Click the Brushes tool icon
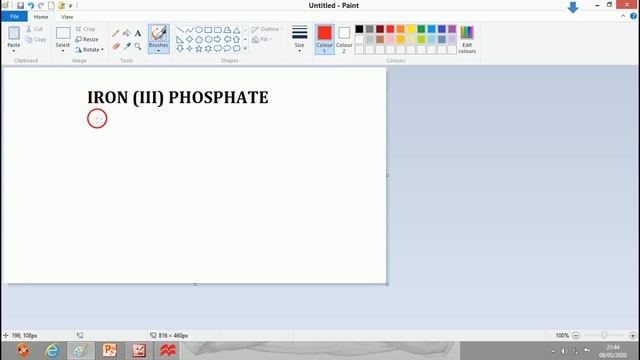 pos(158,33)
